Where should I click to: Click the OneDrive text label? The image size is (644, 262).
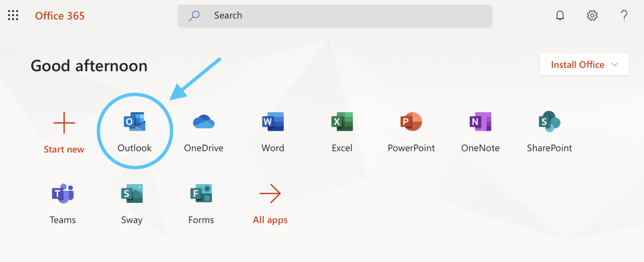204,148
